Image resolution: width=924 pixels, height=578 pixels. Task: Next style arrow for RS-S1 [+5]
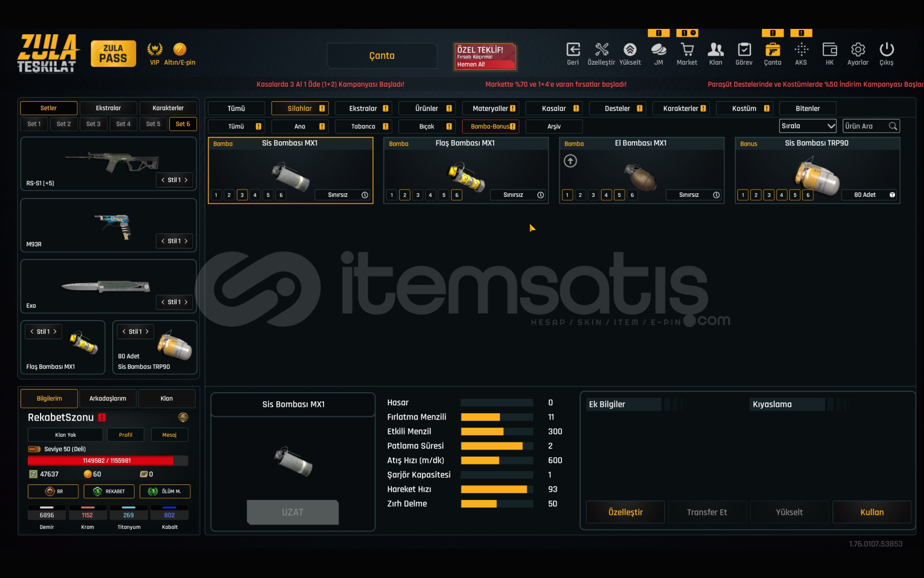tap(186, 180)
